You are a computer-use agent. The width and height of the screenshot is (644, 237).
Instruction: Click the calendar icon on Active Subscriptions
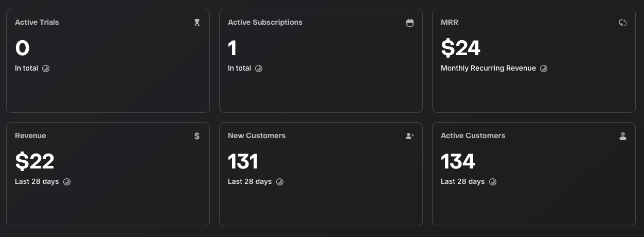[410, 23]
